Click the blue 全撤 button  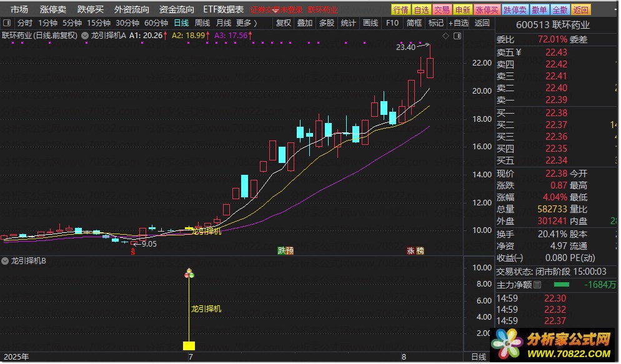[x=560, y=10]
